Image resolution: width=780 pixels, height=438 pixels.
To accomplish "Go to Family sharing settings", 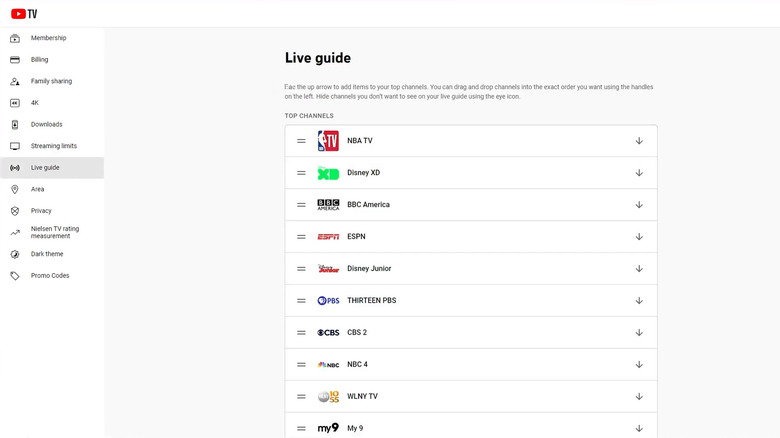I will coord(52,81).
